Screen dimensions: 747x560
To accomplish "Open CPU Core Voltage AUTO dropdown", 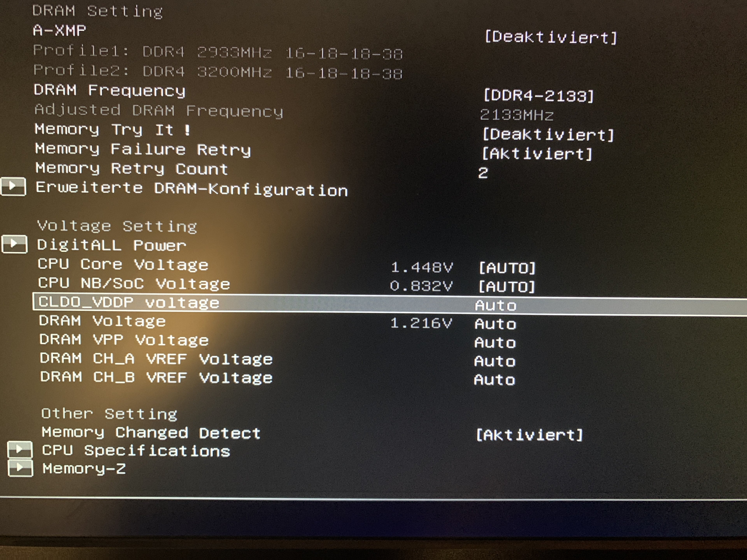I will point(507,268).
